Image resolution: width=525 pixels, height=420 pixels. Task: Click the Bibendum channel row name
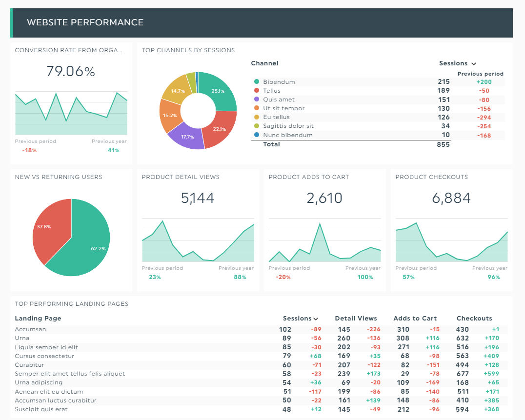279,82
